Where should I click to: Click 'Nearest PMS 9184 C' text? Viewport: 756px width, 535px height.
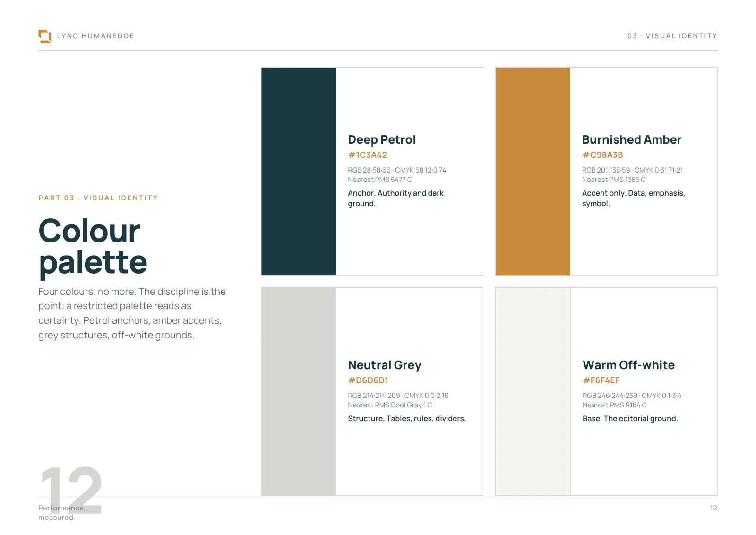coord(615,405)
